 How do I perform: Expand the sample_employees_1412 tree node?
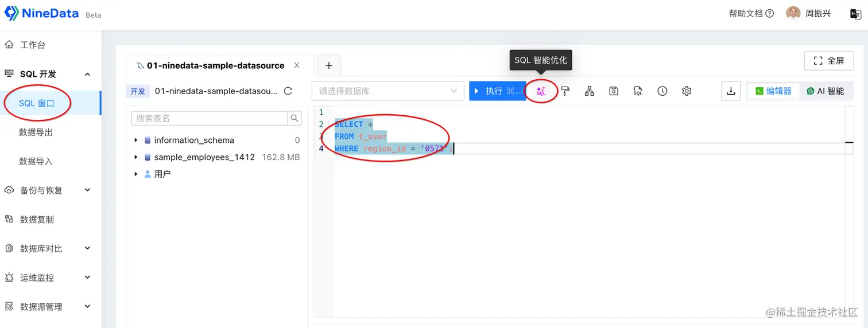(x=136, y=157)
